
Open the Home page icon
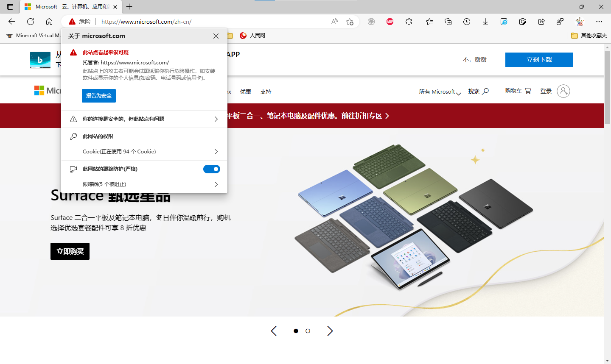(x=49, y=22)
